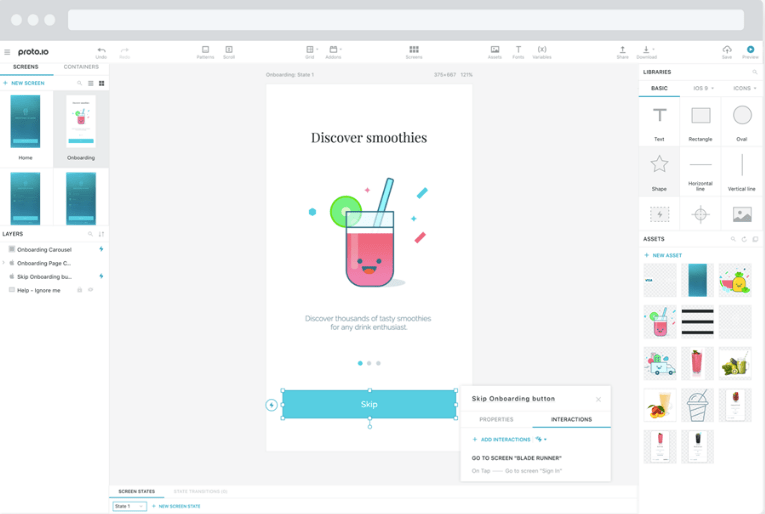The image size is (765, 514).
Task: Click the third carousel page dot
Action: point(379,363)
